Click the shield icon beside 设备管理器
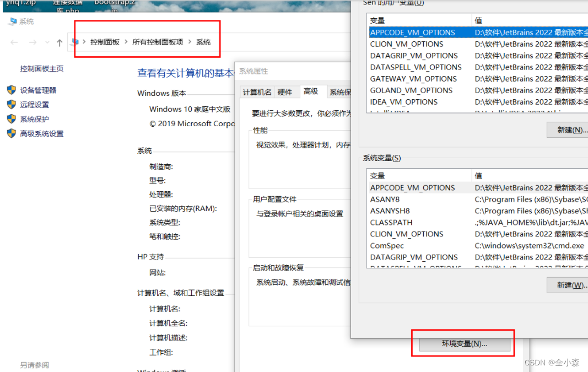This screenshot has height=372, width=588. (x=11, y=90)
